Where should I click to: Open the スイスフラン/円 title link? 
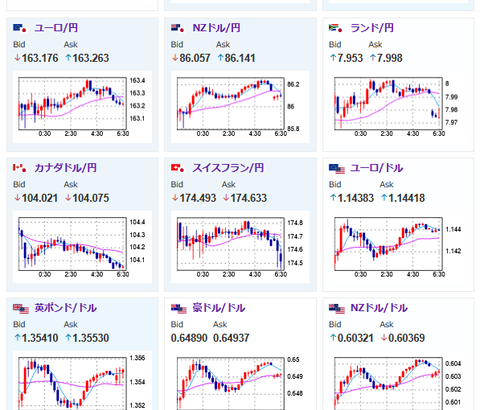pyautogui.click(x=228, y=168)
